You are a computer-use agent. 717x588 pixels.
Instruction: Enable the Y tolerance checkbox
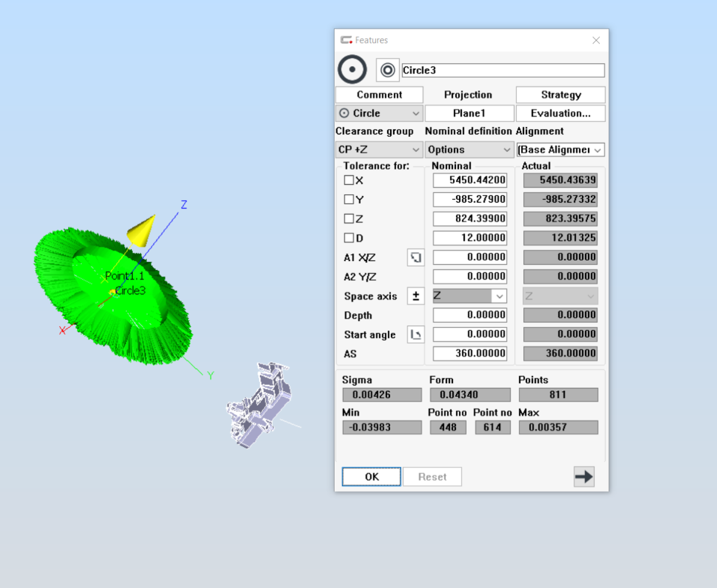pyautogui.click(x=349, y=200)
